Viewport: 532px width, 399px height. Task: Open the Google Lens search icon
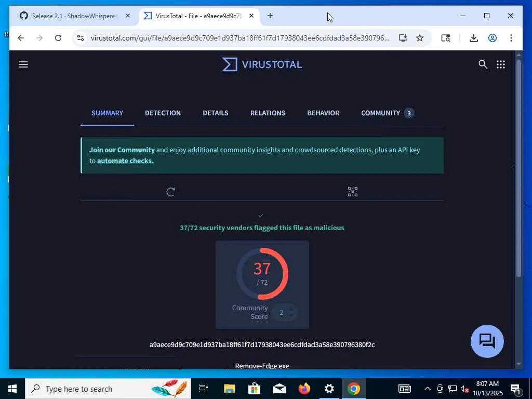[x=445, y=38]
